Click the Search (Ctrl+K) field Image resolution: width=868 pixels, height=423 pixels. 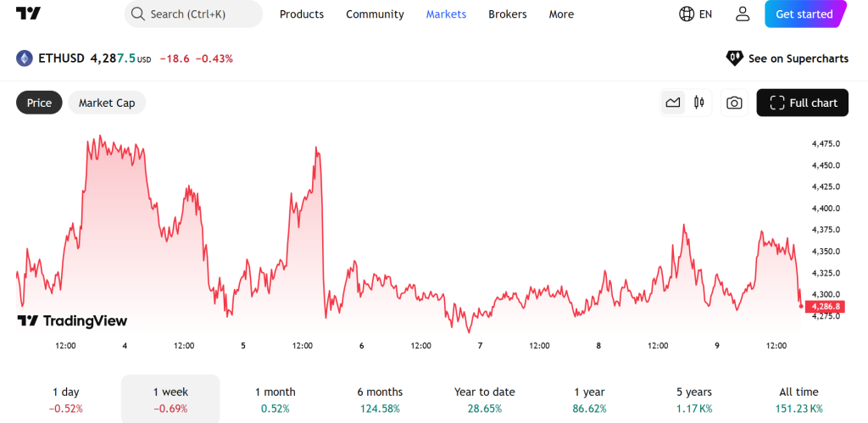(193, 14)
